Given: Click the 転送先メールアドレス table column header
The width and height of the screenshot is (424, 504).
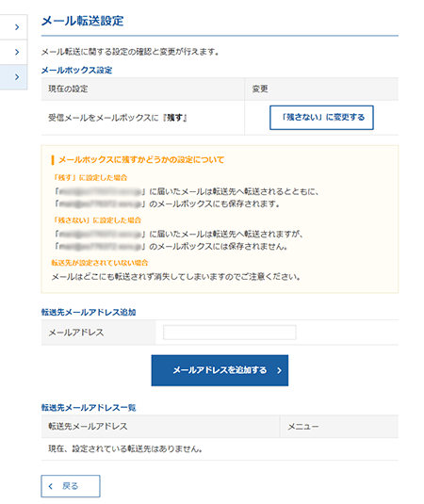Looking at the screenshot, I should (x=88, y=426).
